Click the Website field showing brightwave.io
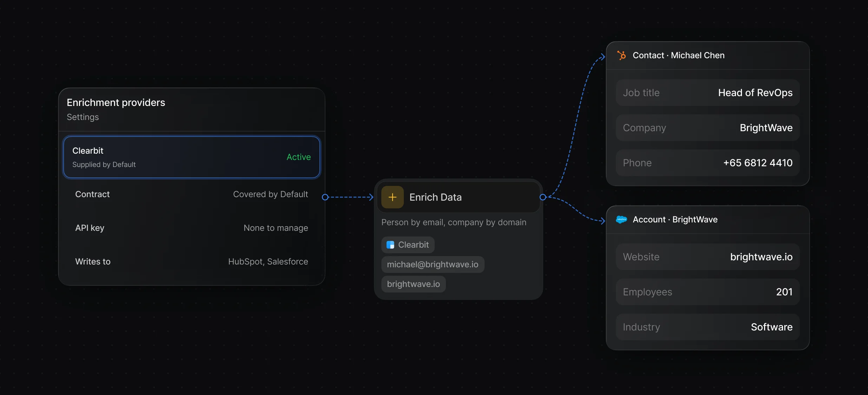 tap(708, 257)
